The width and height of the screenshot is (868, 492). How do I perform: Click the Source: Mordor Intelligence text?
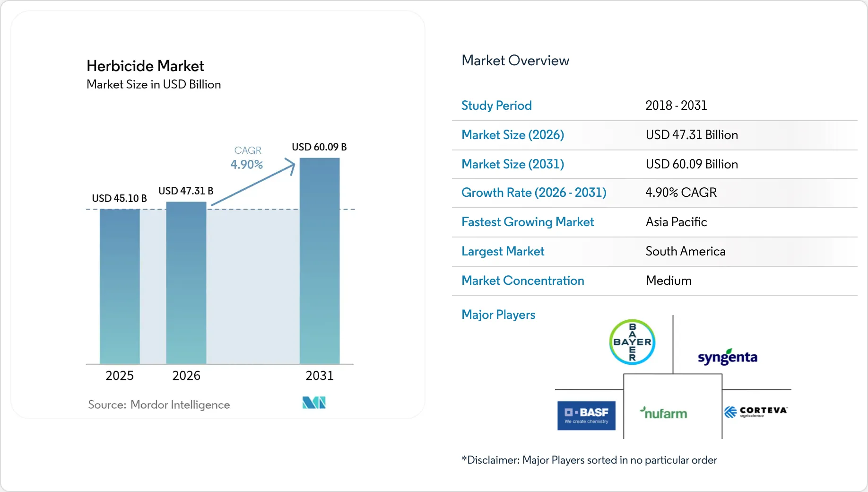tap(159, 404)
